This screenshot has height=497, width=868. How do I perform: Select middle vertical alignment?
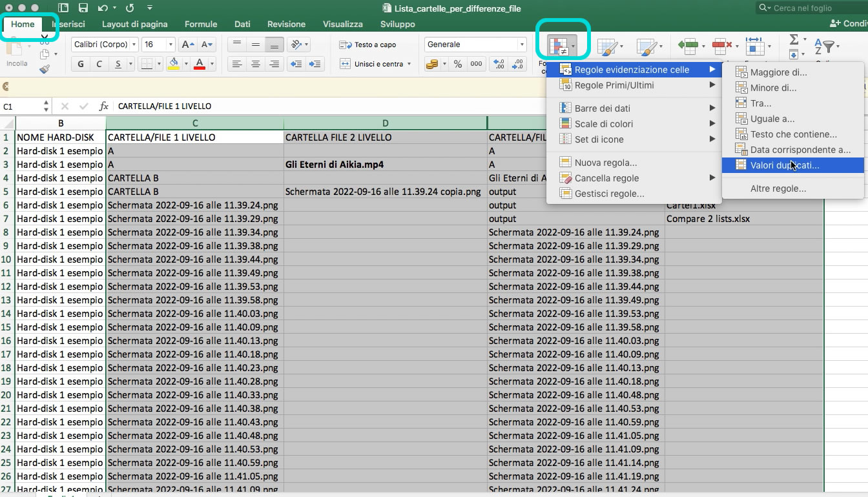[x=256, y=45]
